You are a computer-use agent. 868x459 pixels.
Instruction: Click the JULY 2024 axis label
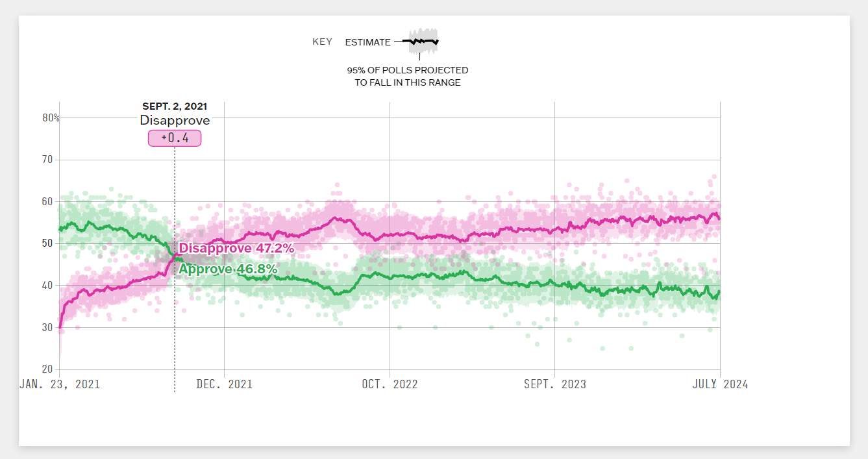(719, 384)
